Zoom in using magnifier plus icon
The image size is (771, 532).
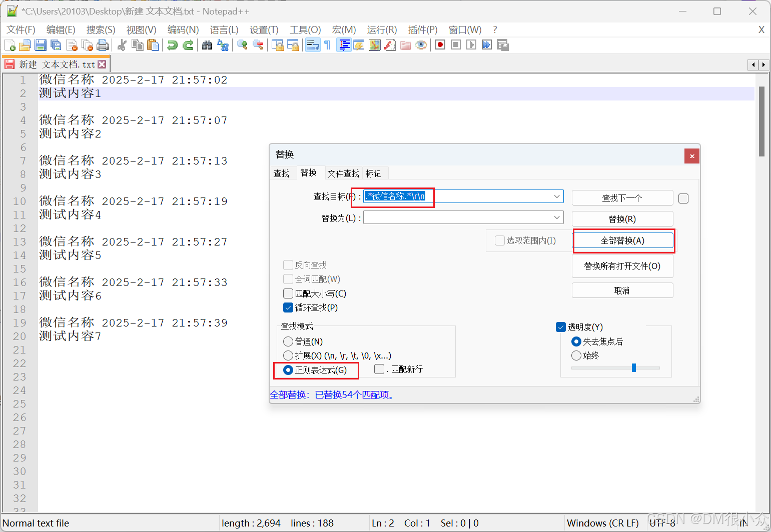(242, 45)
